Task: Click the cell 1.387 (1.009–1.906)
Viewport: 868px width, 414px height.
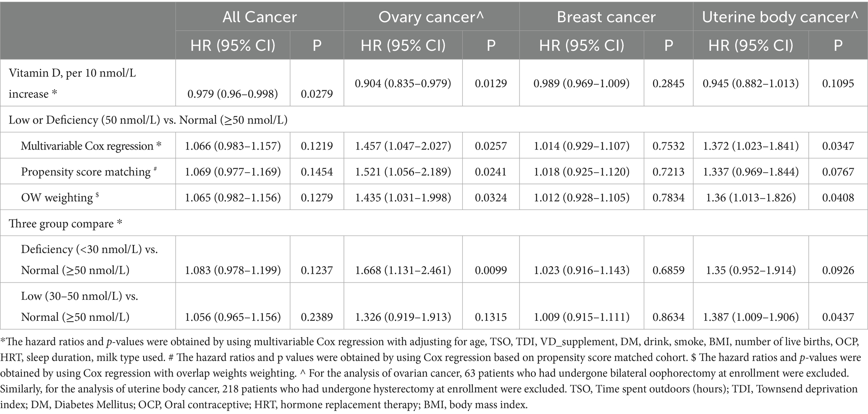Action: [751, 317]
